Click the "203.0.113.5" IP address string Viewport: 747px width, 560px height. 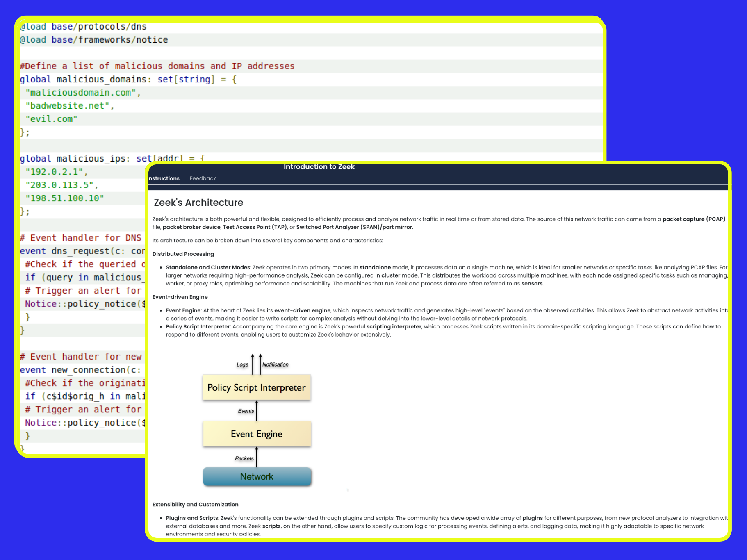tap(59, 185)
